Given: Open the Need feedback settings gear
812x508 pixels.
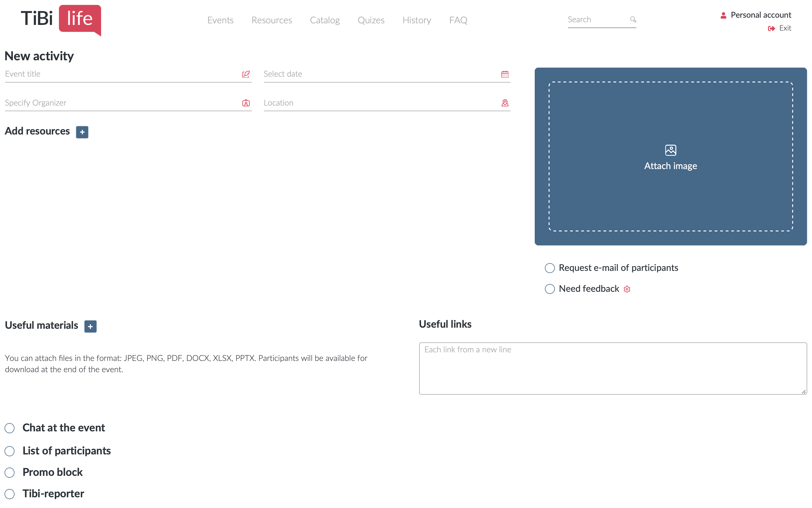Looking at the screenshot, I should [627, 289].
